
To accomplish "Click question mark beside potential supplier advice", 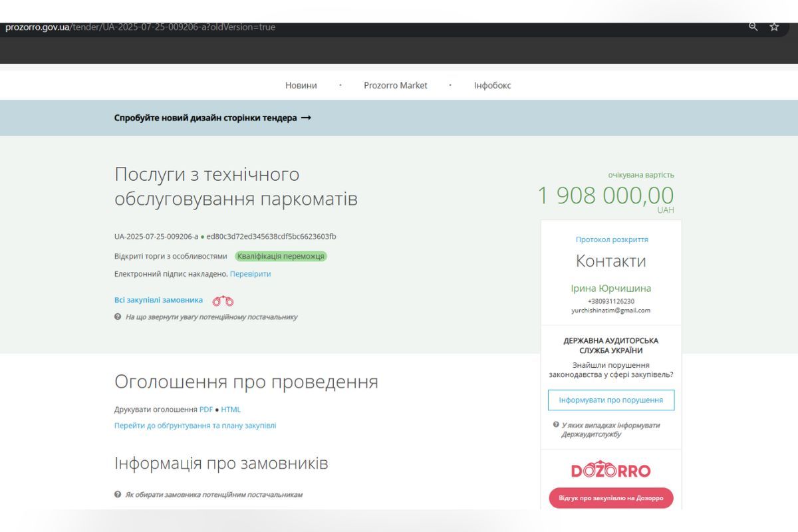I will point(119,317).
